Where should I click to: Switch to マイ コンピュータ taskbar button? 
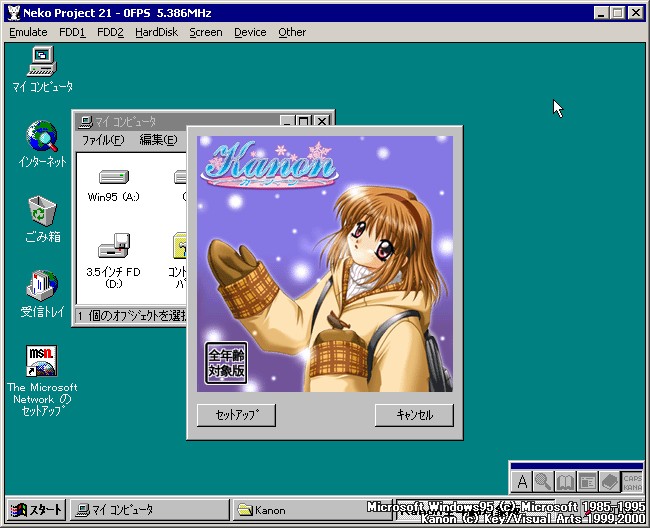click(x=149, y=510)
